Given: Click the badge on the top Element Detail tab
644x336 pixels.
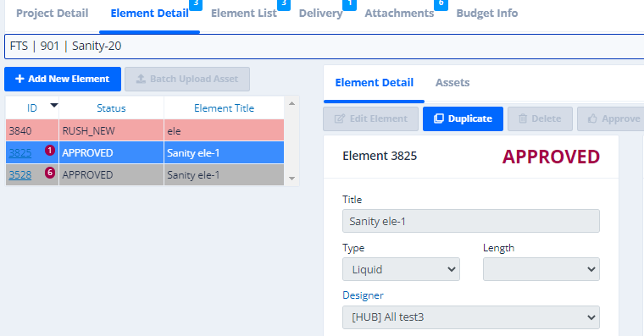Looking at the screenshot, I should pos(196,4).
